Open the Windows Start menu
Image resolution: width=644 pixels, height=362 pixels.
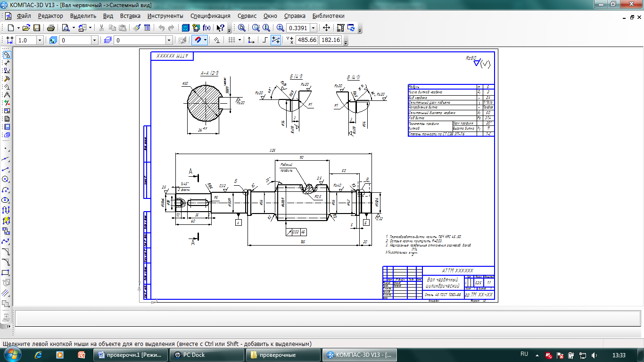[x=13, y=354]
